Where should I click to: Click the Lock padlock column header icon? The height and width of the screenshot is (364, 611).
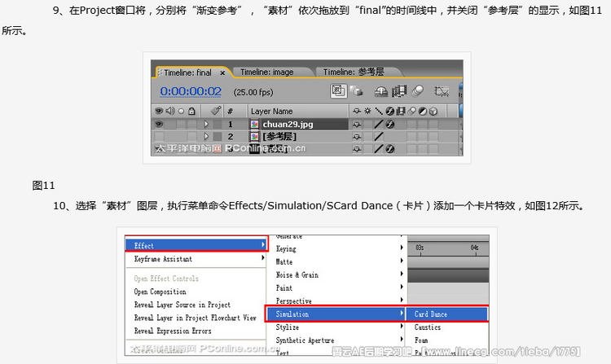click(x=191, y=112)
